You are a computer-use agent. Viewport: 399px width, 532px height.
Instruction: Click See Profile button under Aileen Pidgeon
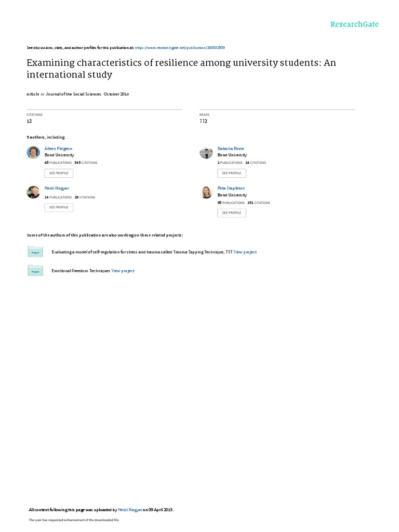pos(59,173)
